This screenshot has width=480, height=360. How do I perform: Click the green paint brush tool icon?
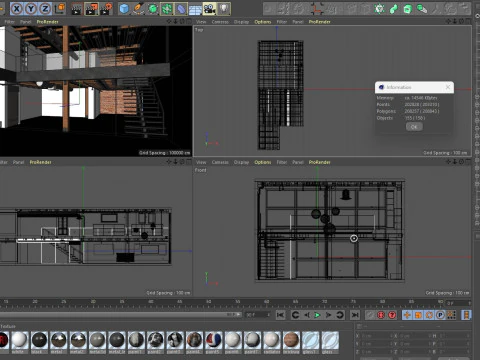point(422,9)
